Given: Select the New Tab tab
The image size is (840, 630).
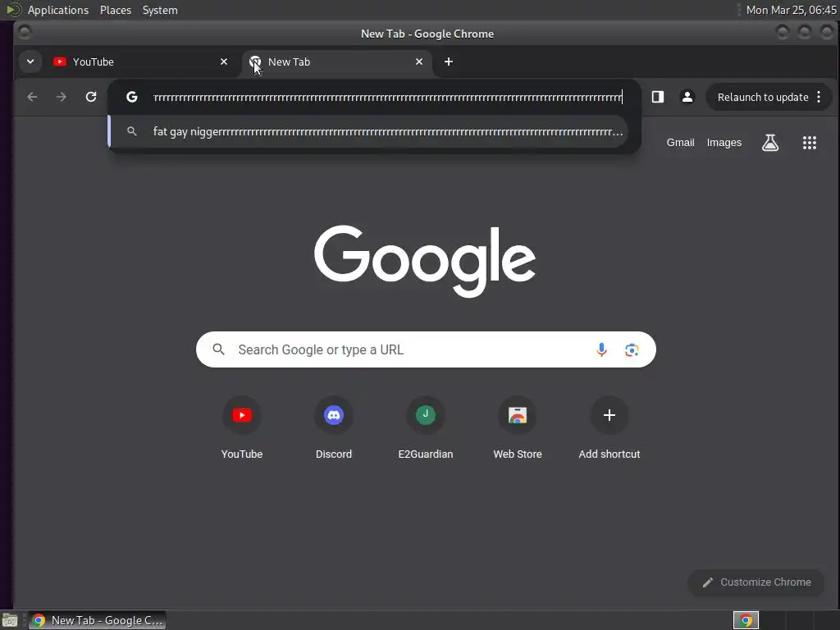Looking at the screenshot, I should 337,62.
